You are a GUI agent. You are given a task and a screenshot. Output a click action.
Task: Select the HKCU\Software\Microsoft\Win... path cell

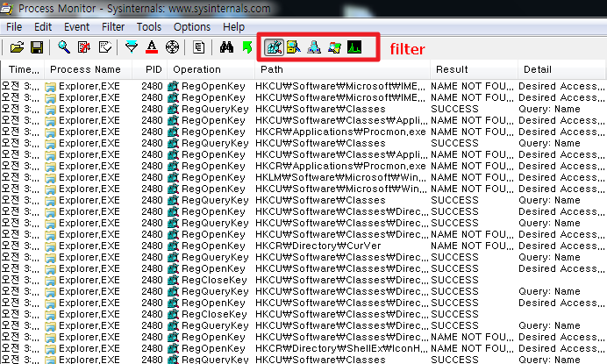coord(340,189)
